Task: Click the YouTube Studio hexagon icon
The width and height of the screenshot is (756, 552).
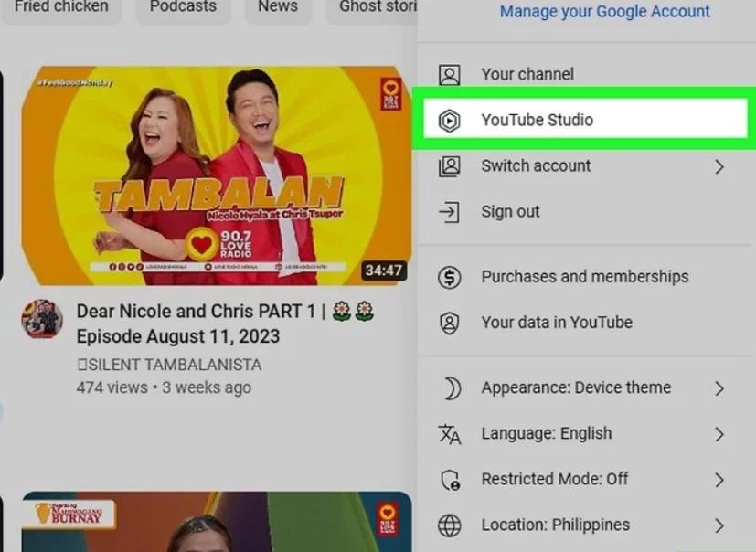Action: (449, 121)
